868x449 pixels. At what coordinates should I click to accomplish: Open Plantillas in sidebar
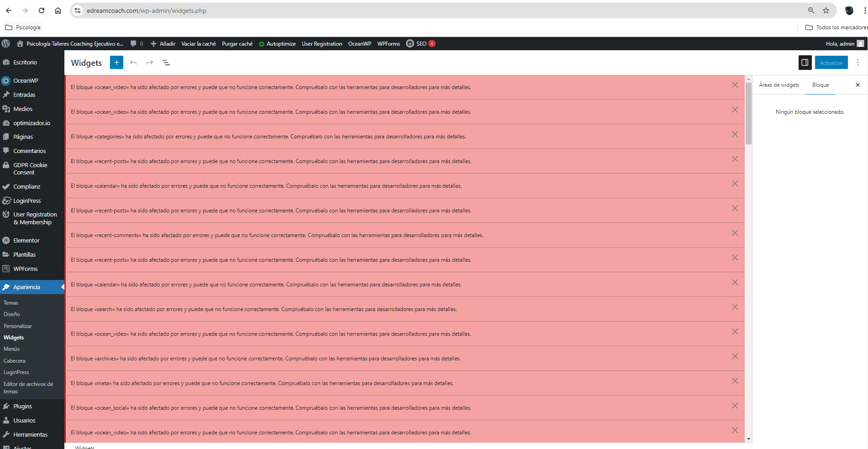coord(24,255)
